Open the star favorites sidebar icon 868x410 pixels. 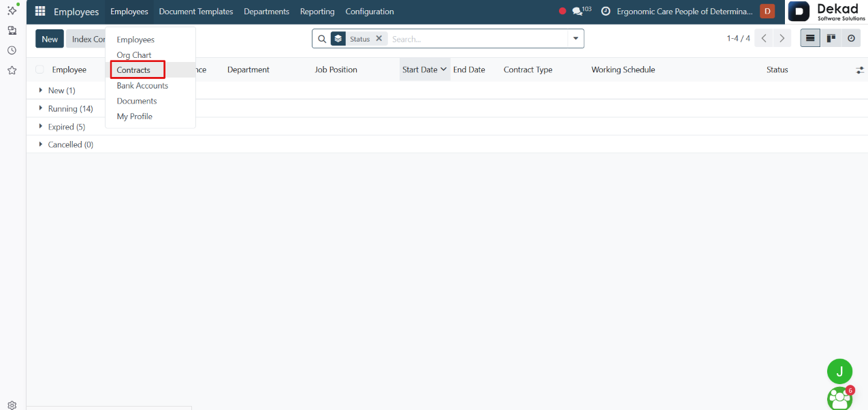tap(12, 70)
